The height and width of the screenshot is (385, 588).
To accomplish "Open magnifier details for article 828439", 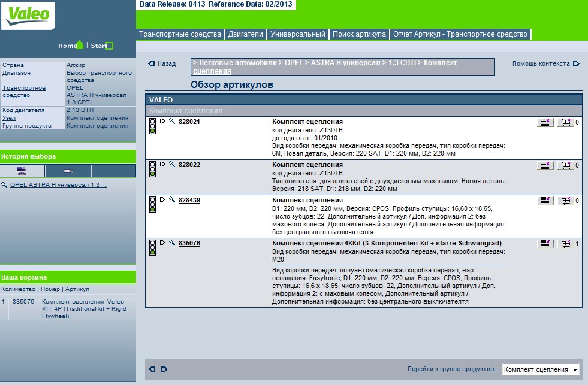I will point(172,199).
